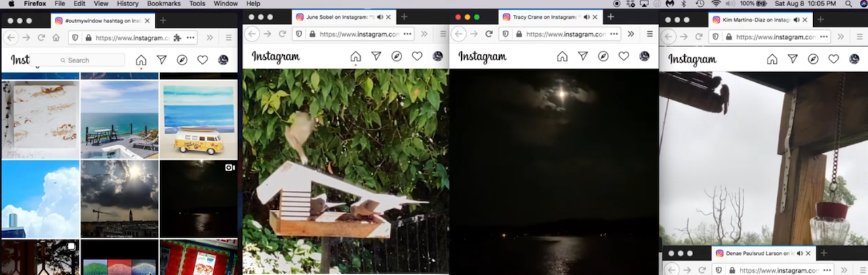Screen dimensions: 868x275
Task: Open the seaside terrace table thumbnail
Action: 119,119
